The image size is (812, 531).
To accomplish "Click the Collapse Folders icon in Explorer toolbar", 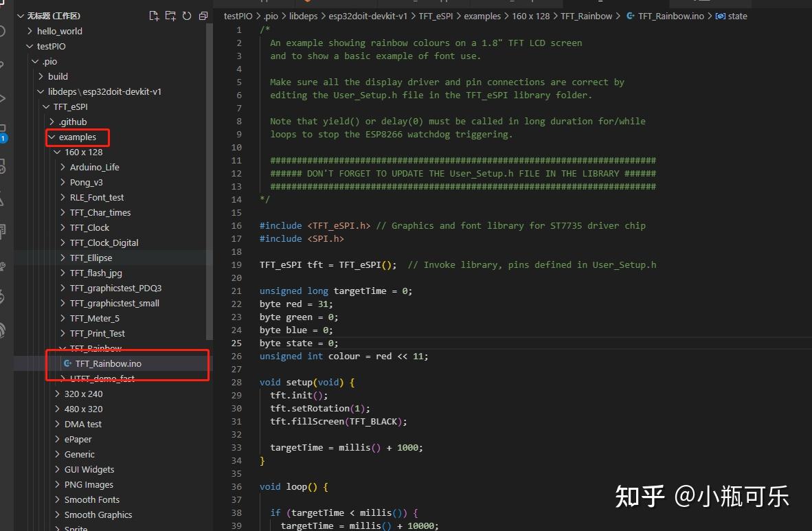I will tap(203, 15).
